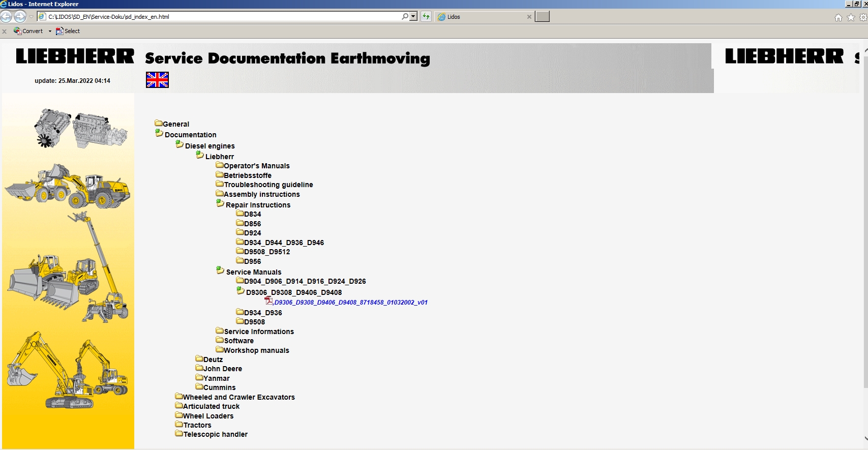Expand the Yanmar folder

pyautogui.click(x=213, y=378)
